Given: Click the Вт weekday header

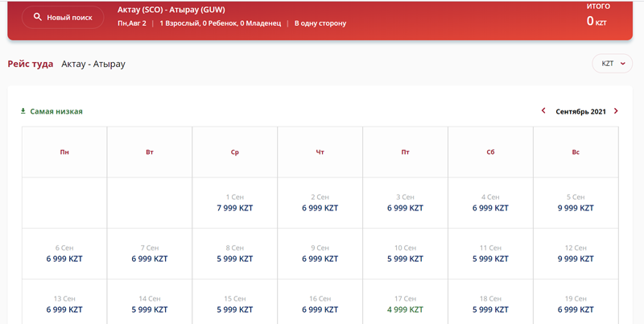Looking at the screenshot, I should pos(150,152).
